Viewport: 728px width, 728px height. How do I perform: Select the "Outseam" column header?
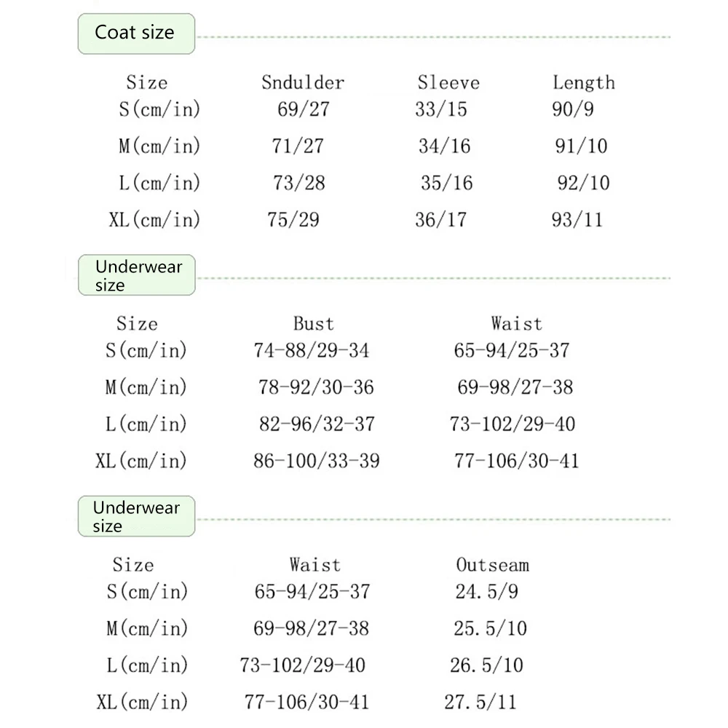coord(492,564)
